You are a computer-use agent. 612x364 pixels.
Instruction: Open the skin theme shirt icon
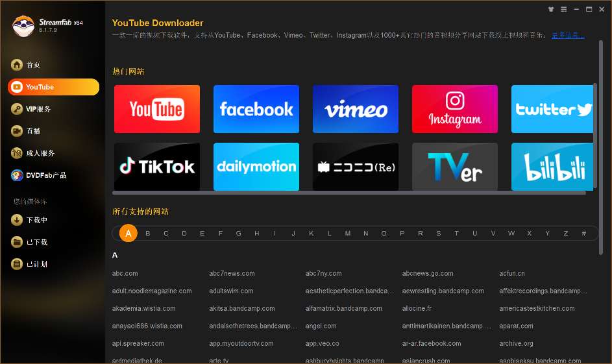point(552,9)
